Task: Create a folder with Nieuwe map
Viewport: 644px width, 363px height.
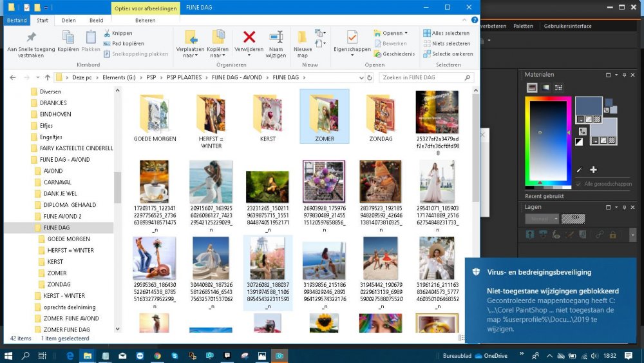Action: click(302, 38)
